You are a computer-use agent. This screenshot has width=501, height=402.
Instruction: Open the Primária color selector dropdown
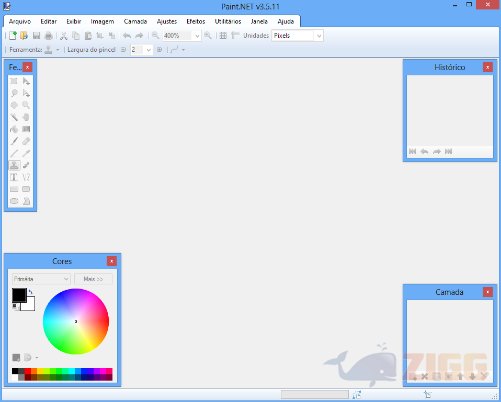tap(41, 279)
